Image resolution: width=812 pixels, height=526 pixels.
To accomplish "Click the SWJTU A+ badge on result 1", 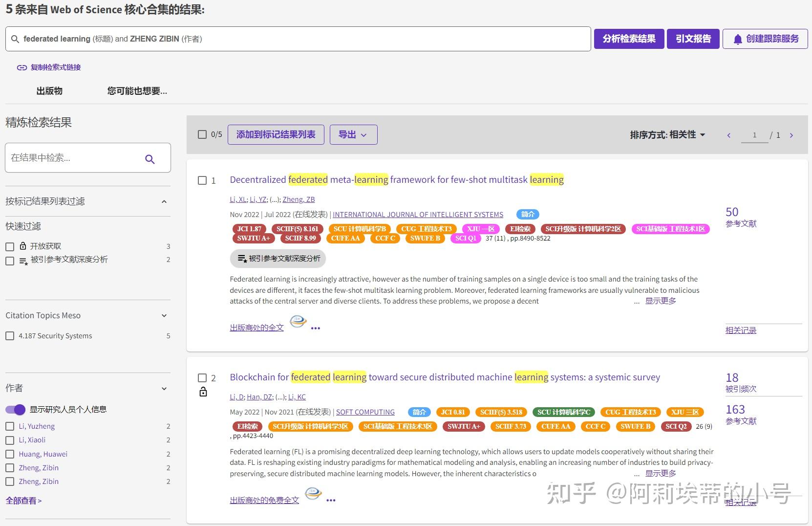I will pos(254,238).
